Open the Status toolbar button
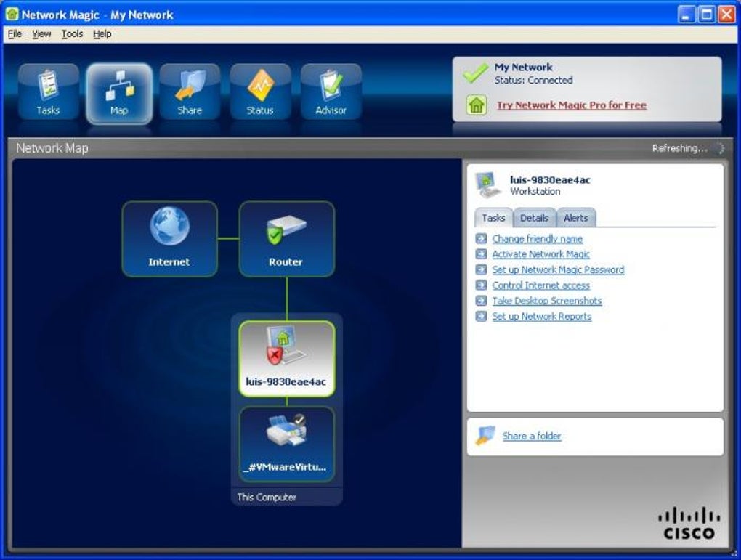 point(260,92)
